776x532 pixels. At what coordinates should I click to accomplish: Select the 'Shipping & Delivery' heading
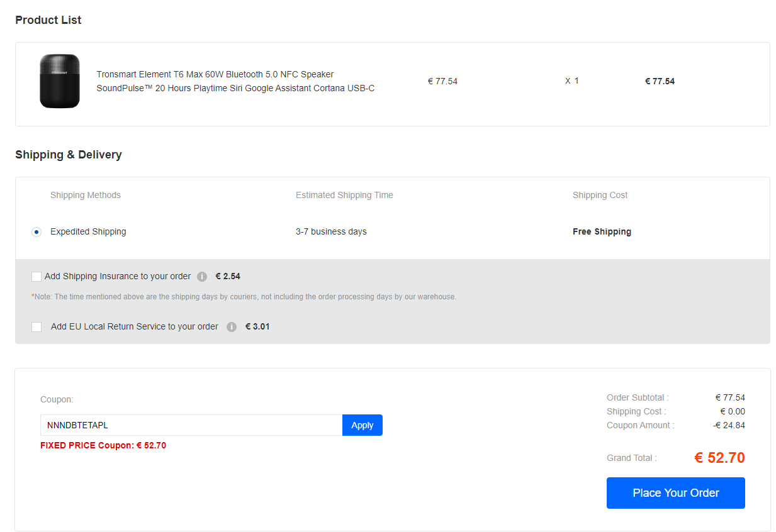pyautogui.click(x=69, y=155)
